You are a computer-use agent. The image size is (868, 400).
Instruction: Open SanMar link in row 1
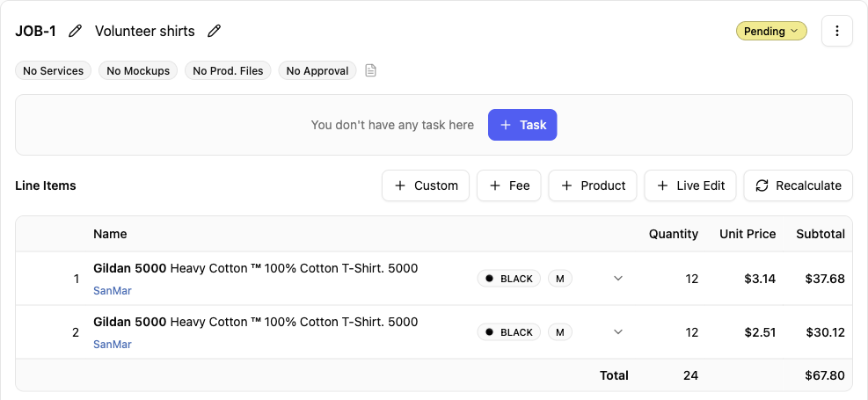tap(113, 290)
